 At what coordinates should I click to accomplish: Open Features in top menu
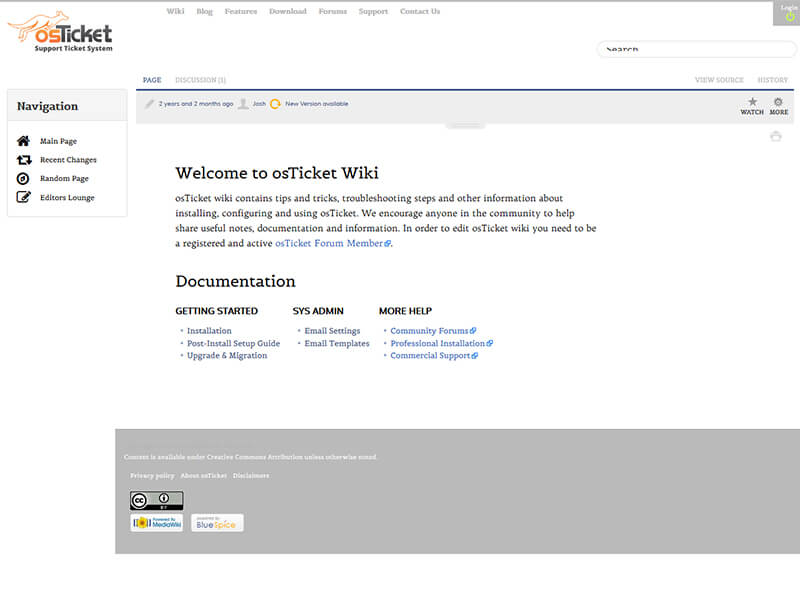[x=241, y=11]
